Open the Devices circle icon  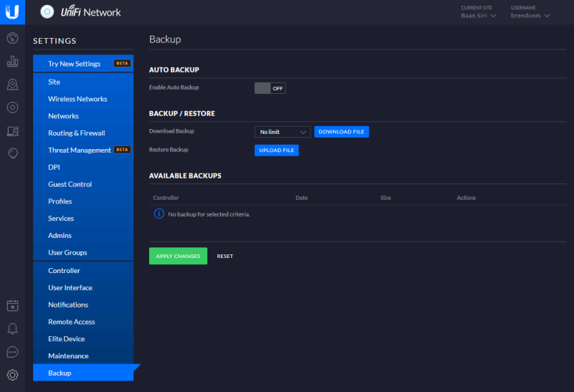pyautogui.click(x=12, y=107)
